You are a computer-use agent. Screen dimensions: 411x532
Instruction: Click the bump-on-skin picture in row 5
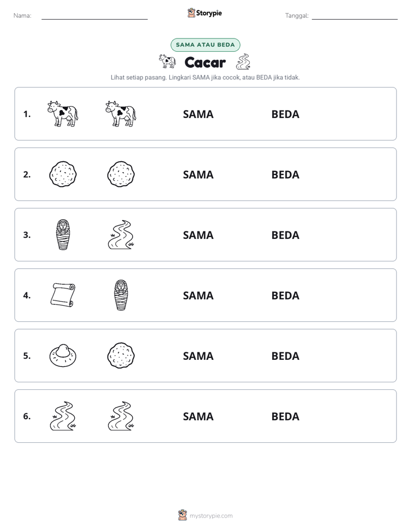coord(63,355)
